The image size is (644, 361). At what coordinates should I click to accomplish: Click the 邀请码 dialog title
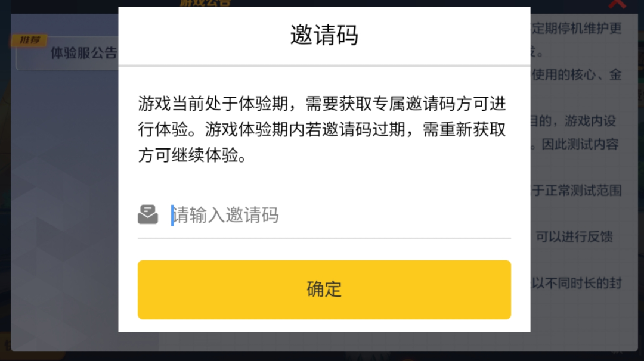(324, 35)
